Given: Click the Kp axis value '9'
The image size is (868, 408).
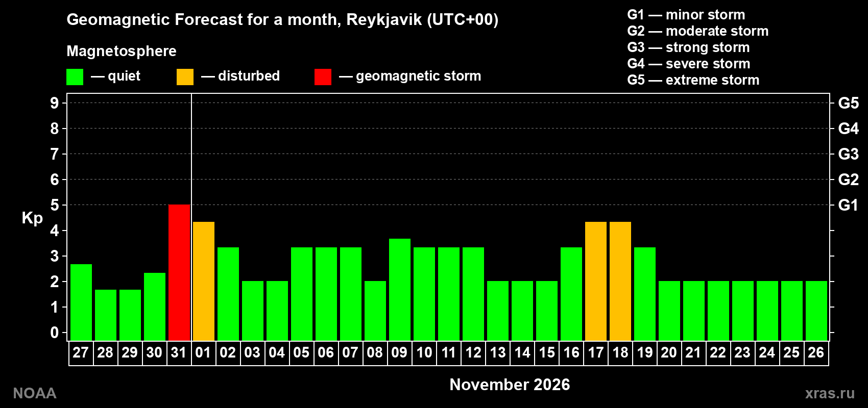Looking at the screenshot, I should pos(55,103).
